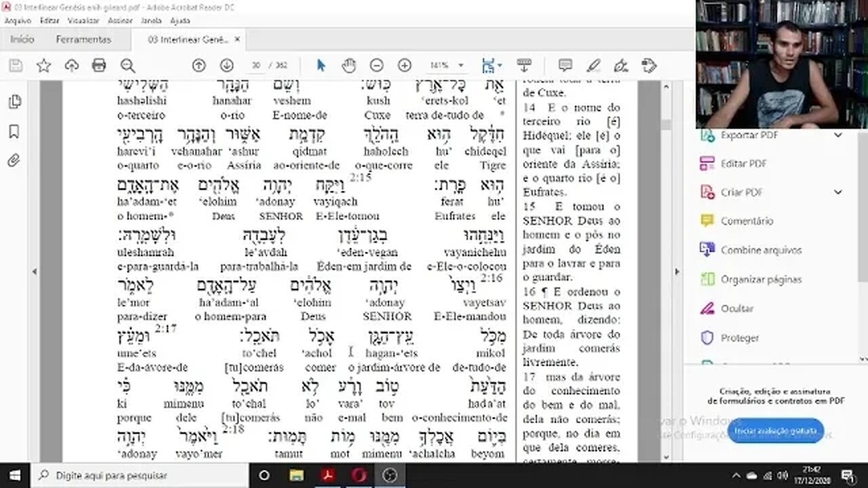Open the search magnifier tool
868x488 pixels.
point(127,65)
